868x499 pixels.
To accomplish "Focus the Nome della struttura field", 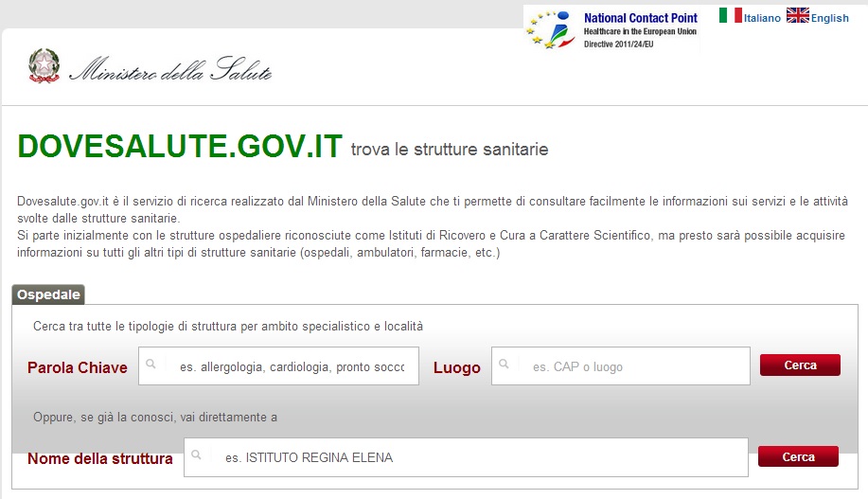I will click(x=478, y=457).
